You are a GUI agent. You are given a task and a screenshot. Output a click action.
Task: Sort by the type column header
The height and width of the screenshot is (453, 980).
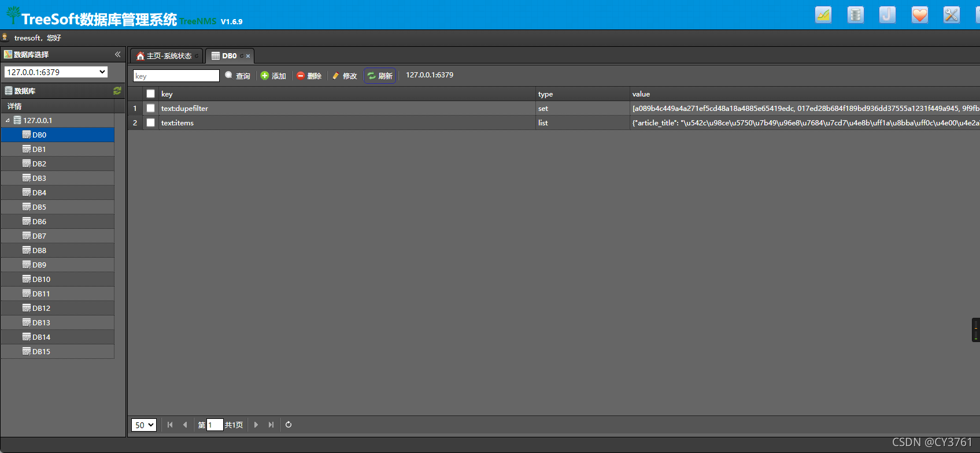(x=583, y=94)
